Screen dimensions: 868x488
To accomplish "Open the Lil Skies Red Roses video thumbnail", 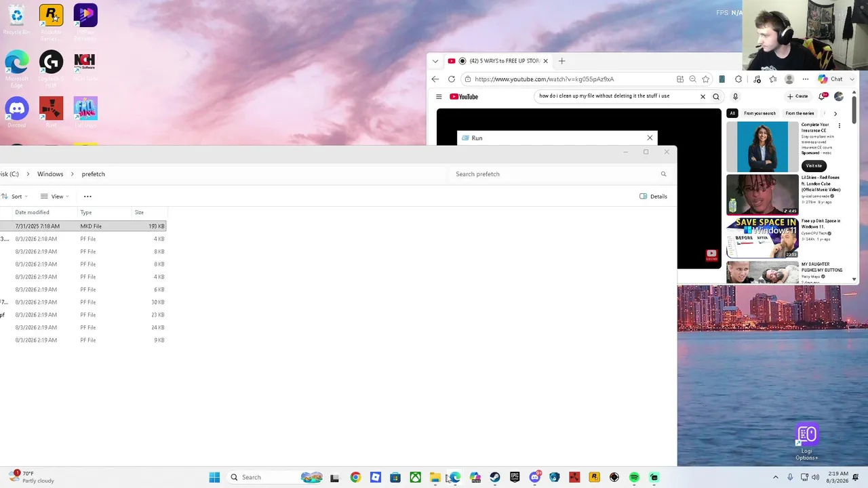I will 762,195.
